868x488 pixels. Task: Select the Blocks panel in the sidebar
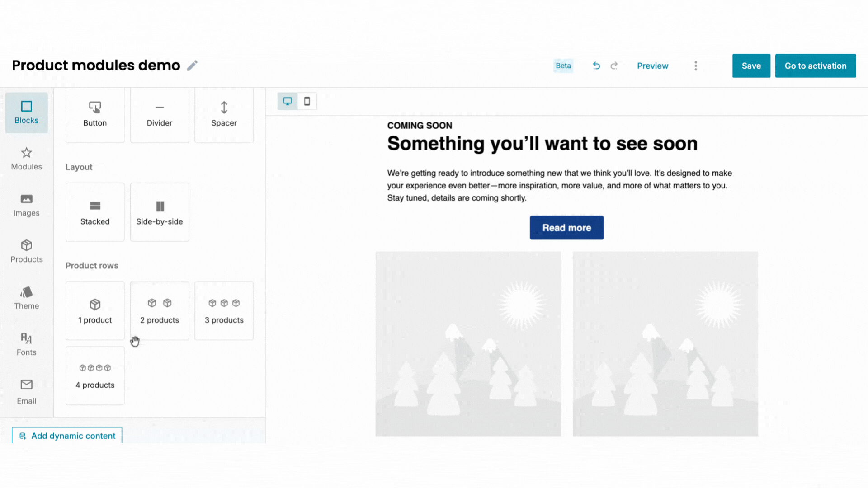coord(26,113)
